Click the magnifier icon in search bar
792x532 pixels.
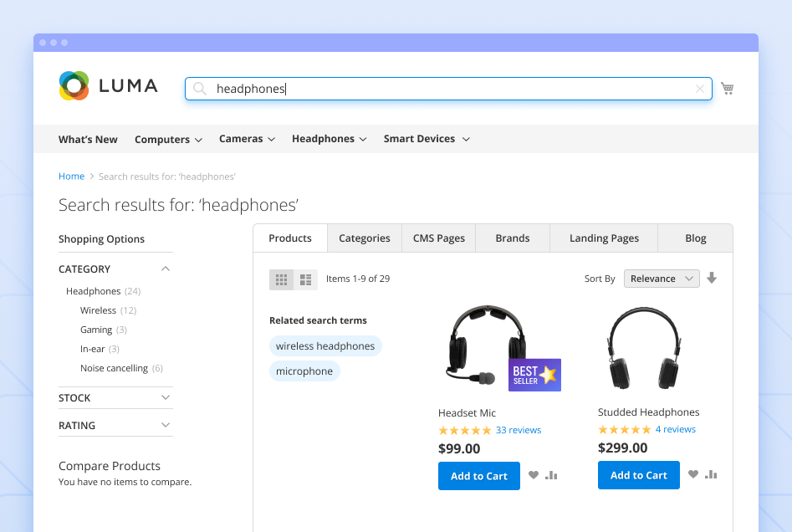pyautogui.click(x=199, y=88)
